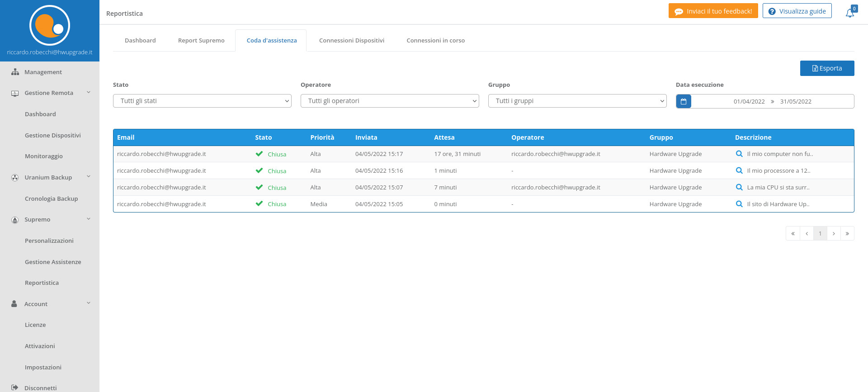This screenshot has width=868, height=392.
Task: Open the sidebar Dashboard under Gestione Remota
Action: [40, 114]
